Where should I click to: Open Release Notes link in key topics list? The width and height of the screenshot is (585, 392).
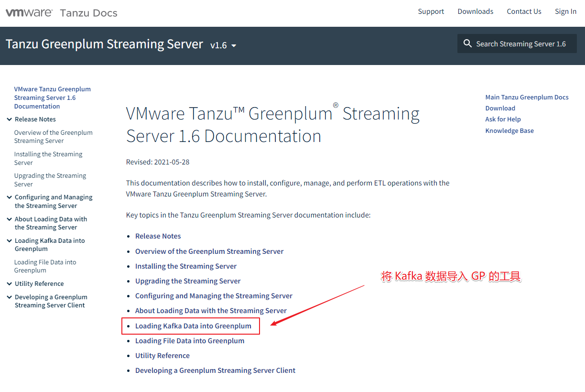158,236
